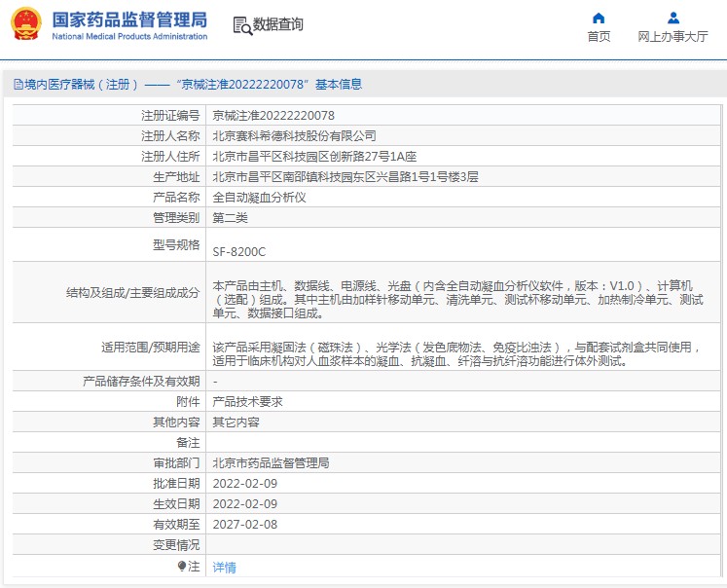This screenshot has height=588, width=727.
Task: Click the section header 境内医疗器械（注册）基本信息
Action: [188, 85]
